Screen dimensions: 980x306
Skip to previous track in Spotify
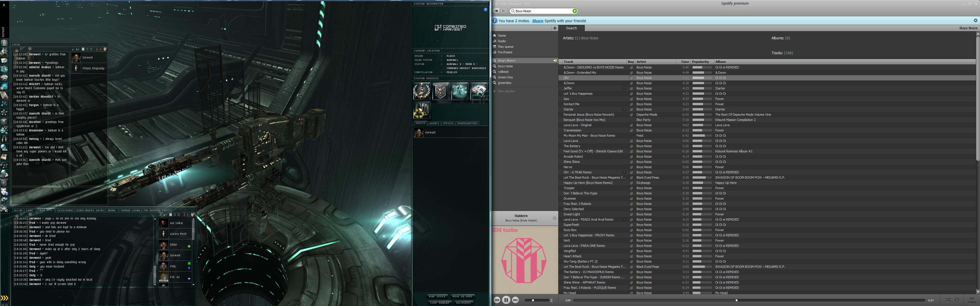click(497, 300)
